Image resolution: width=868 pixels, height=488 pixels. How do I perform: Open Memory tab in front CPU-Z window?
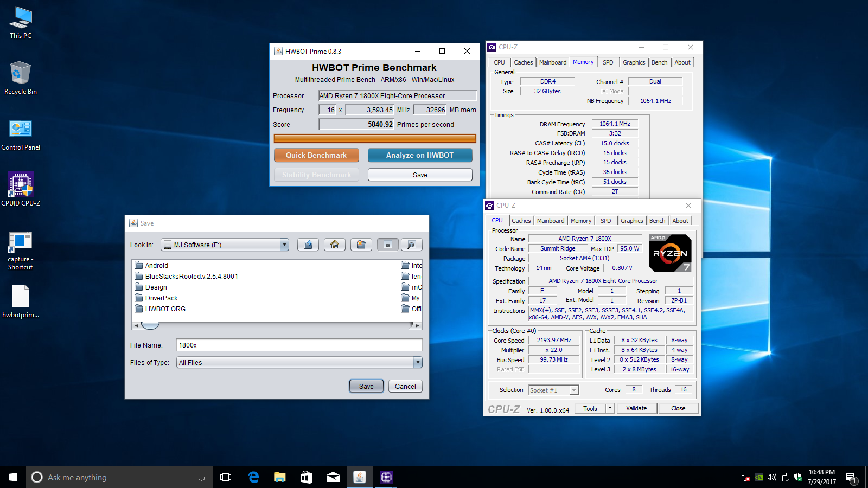(581, 221)
